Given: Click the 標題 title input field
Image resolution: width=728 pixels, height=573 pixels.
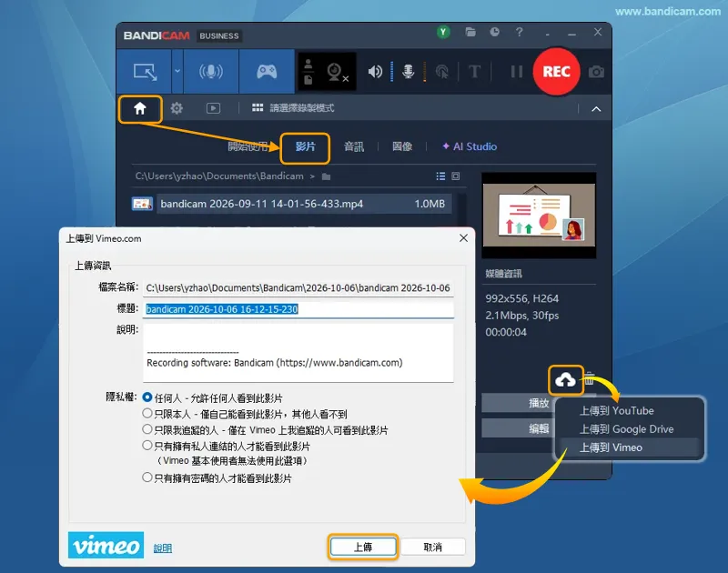Looking at the screenshot, I should [x=298, y=309].
